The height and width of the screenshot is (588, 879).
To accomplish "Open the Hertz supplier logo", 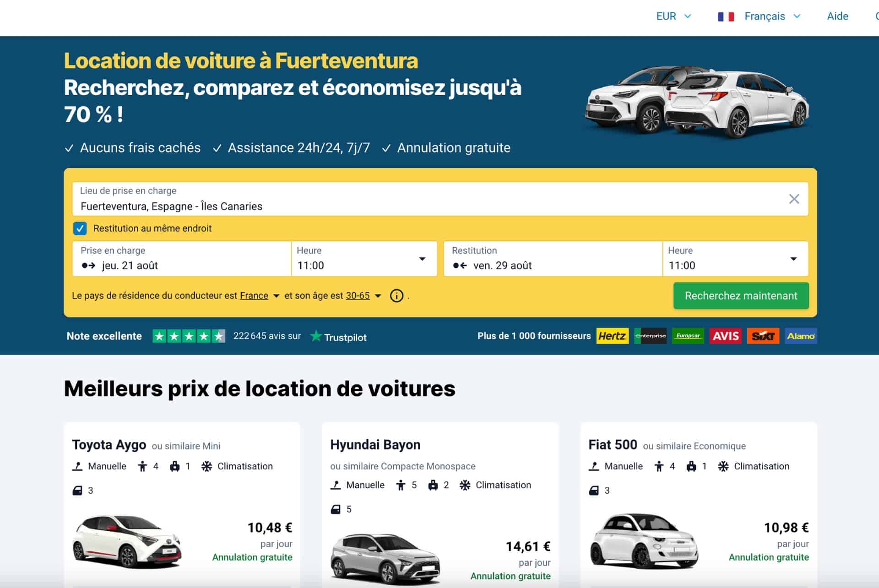I will [612, 335].
